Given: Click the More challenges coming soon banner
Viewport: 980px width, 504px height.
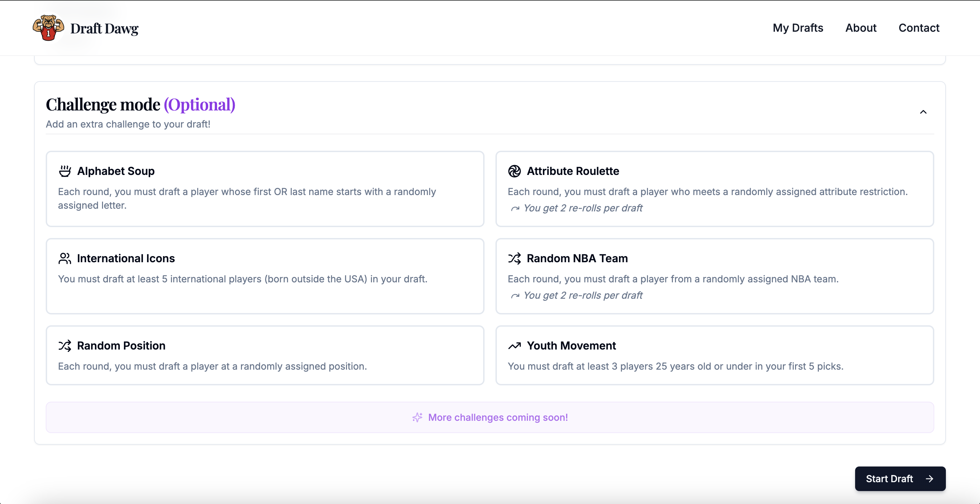Looking at the screenshot, I should 490,417.
